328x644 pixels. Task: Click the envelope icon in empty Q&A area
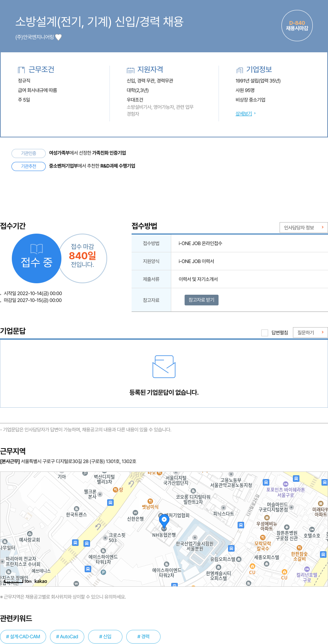[x=164, y=366]
